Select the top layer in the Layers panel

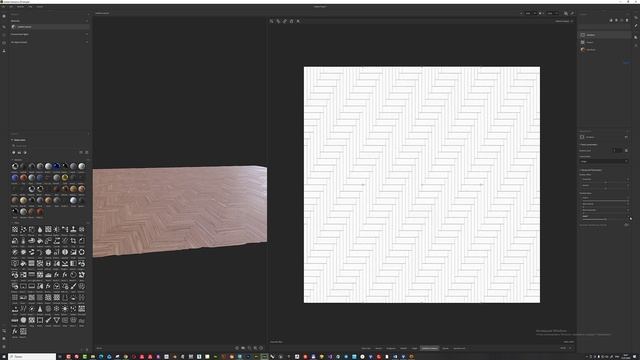[x=604, y=35]
